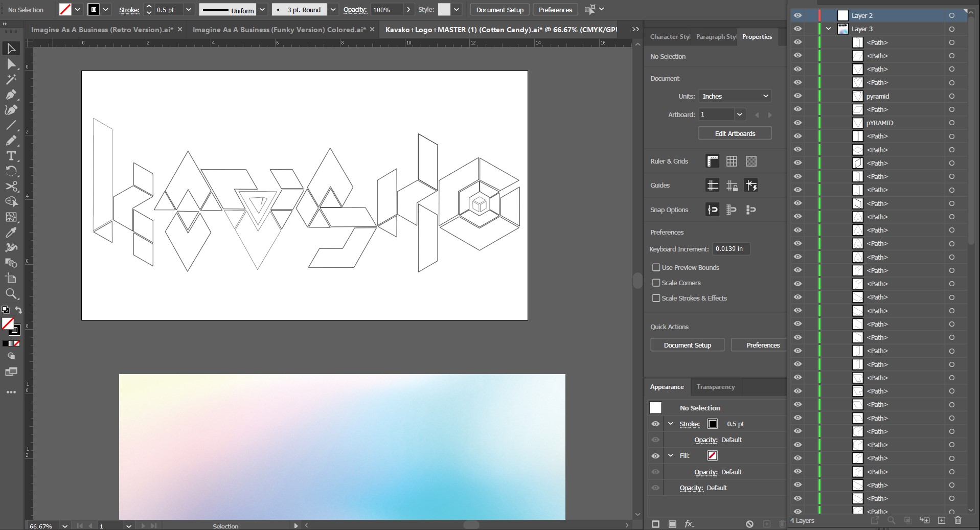Viewport: 980px width, 530px height.
Task: Select the Eyedropper tool
Action: 11,233
